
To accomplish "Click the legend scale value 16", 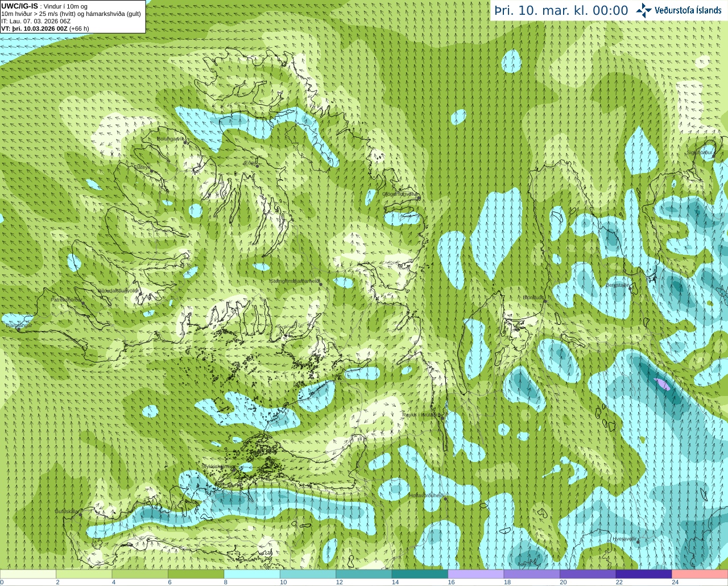I will (x=451, y=582).
